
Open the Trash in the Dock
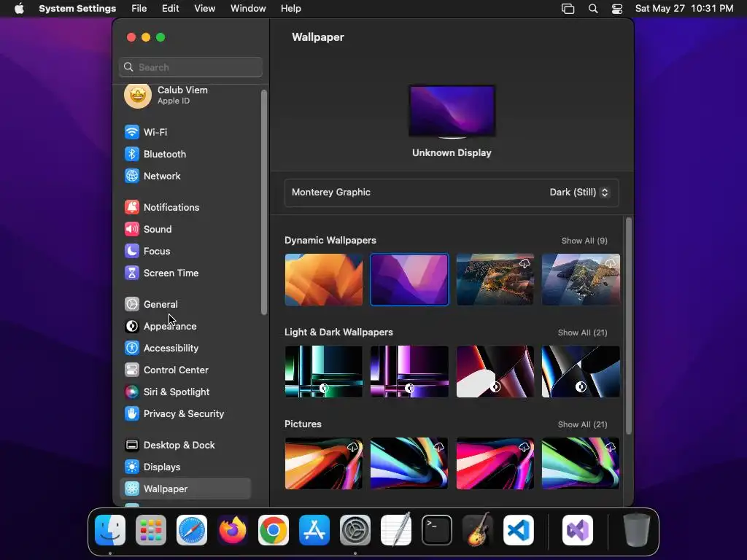pos(637,530)
